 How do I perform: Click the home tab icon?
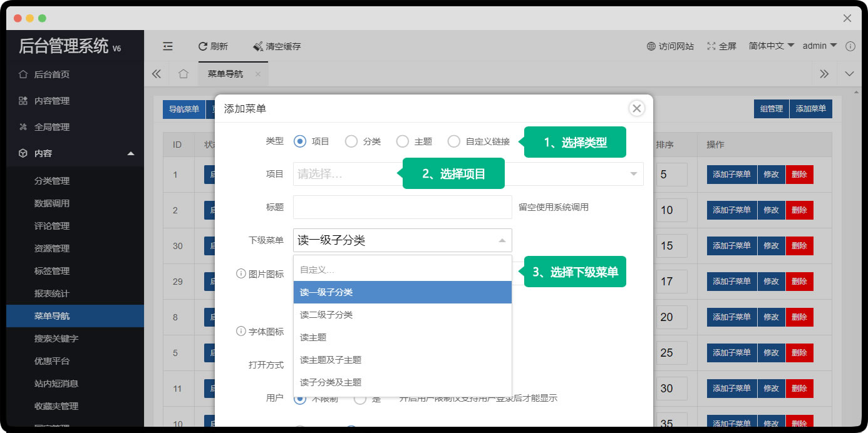tap(183, 74)
